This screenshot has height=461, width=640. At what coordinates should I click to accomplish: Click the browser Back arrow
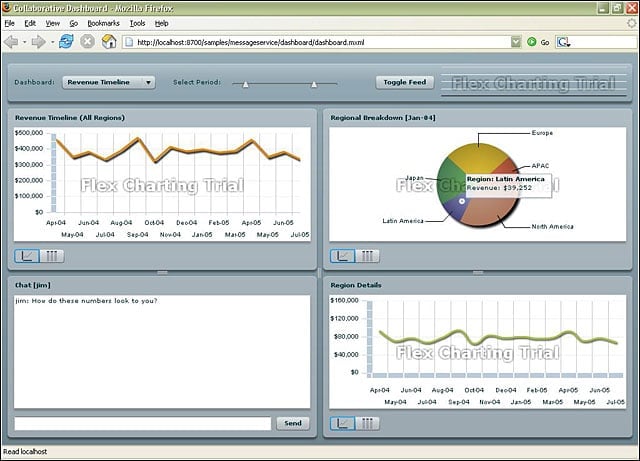click(x=11, y=42)
